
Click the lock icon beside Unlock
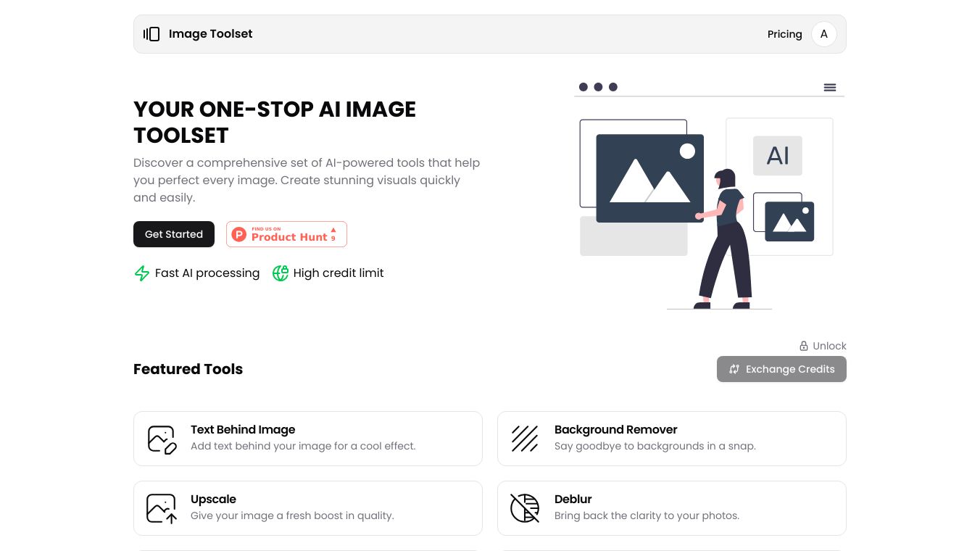[x=803, y=346]
